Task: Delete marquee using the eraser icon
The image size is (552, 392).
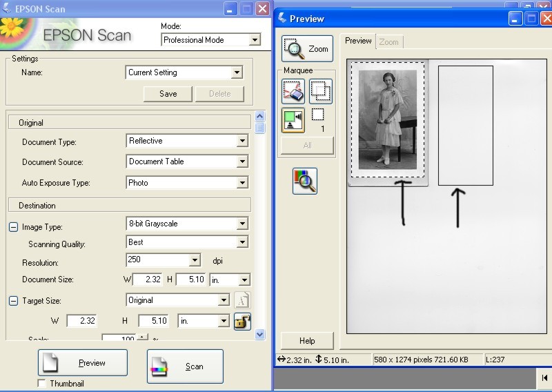Action: [x=293, y=92]
